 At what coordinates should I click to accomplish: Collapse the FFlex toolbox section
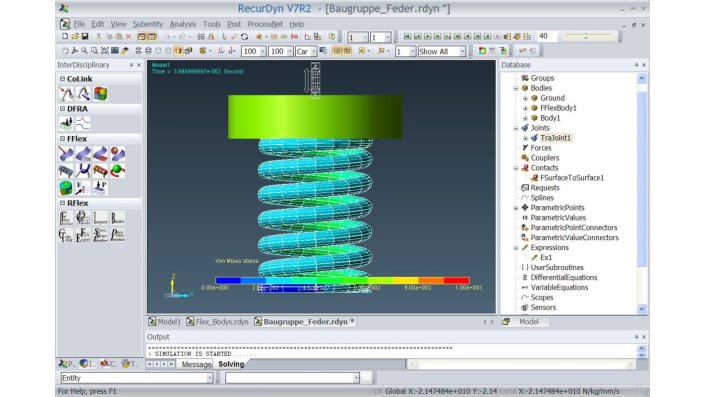pyautogui.click(x=62, y=138)
